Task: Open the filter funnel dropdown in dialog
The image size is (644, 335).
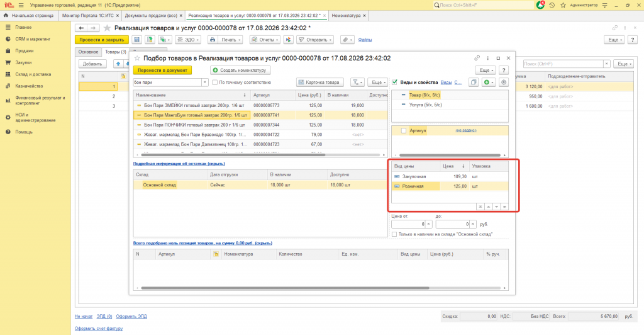Action: pos(357,82)
